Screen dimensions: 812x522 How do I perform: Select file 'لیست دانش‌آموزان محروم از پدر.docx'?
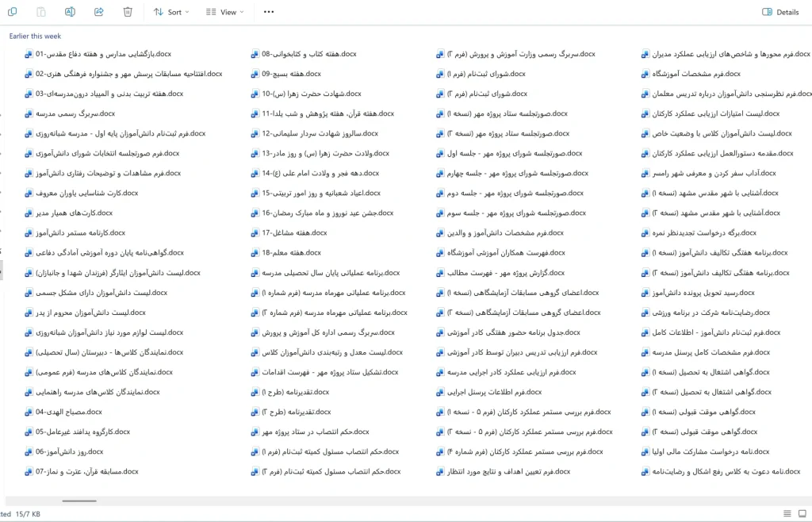click(85, 313)
